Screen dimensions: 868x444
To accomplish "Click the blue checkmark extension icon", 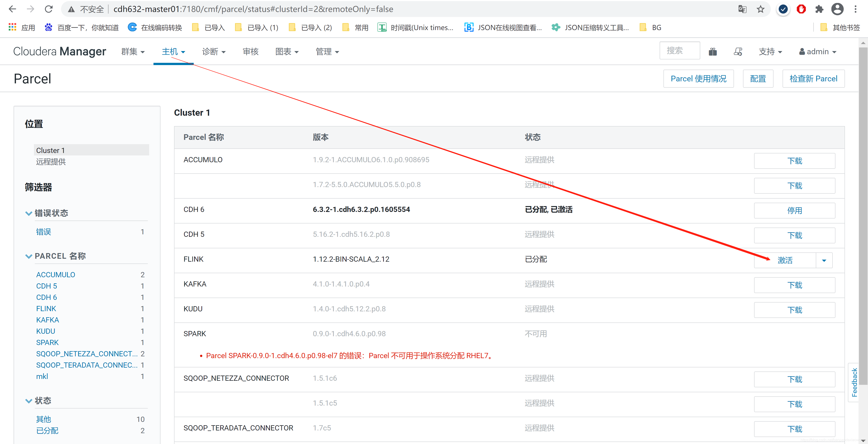I will pyautogui.click(x=783, y=9).
